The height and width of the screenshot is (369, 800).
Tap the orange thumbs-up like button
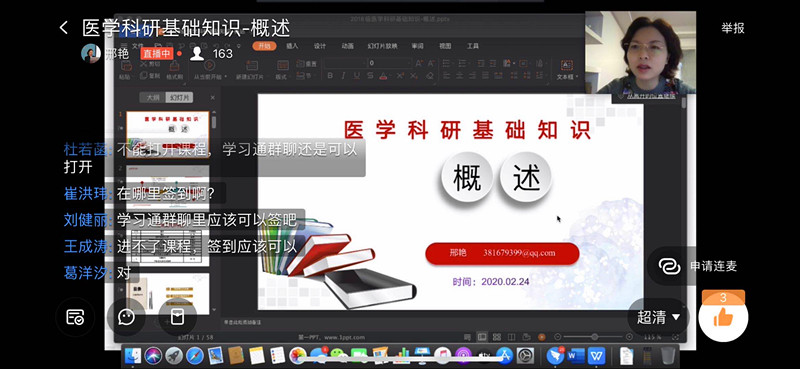[x=723, y=317]
